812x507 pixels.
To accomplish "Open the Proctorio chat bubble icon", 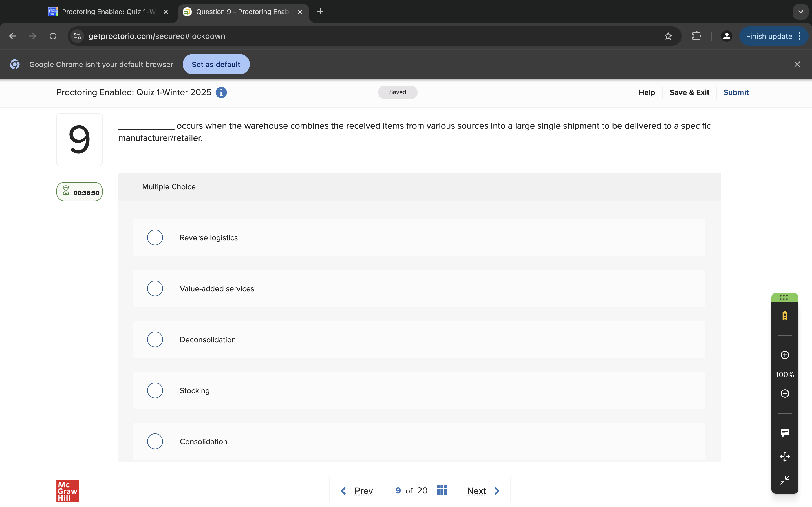I will coord(784,433).
